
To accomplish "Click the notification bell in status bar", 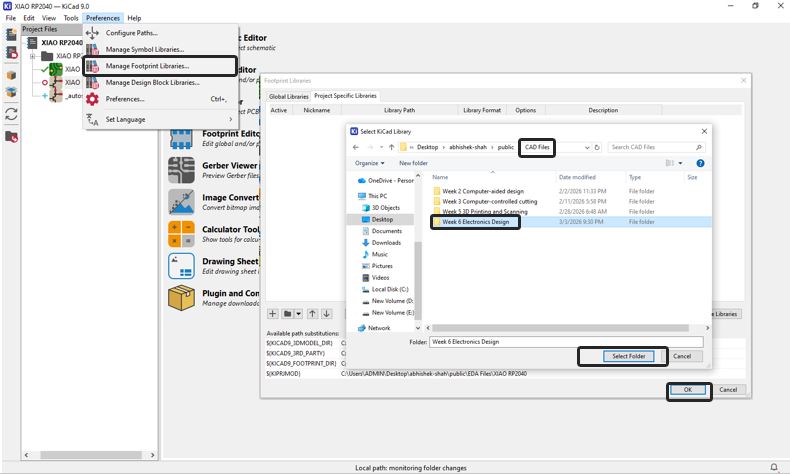I will [x=773, y=467].
